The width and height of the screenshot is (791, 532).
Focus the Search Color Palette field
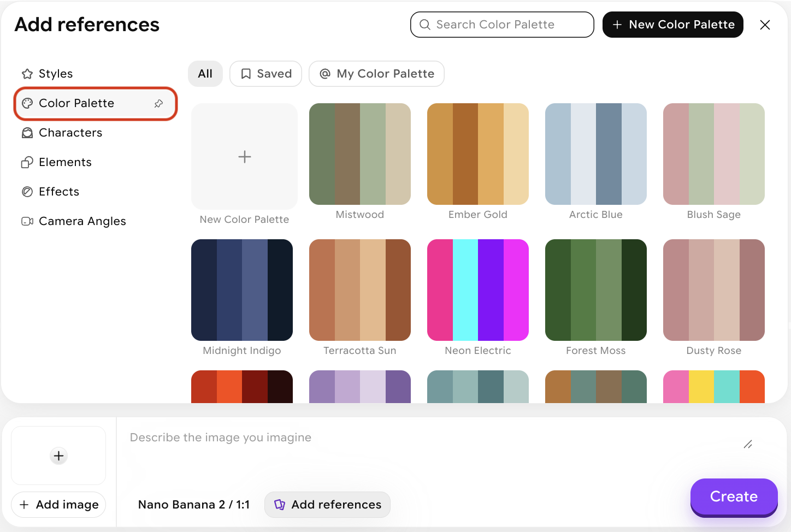coord(502,25)
